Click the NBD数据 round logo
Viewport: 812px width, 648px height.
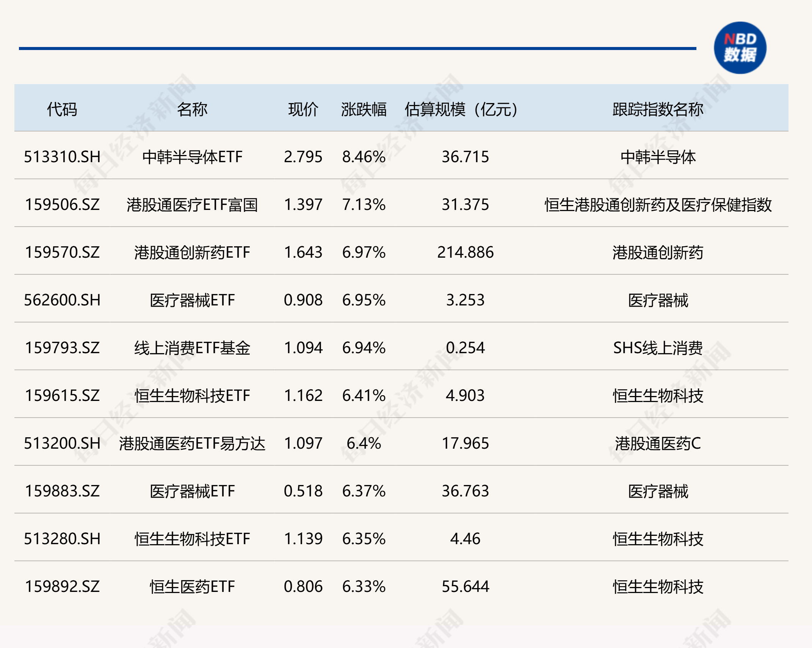coord(740,48)
